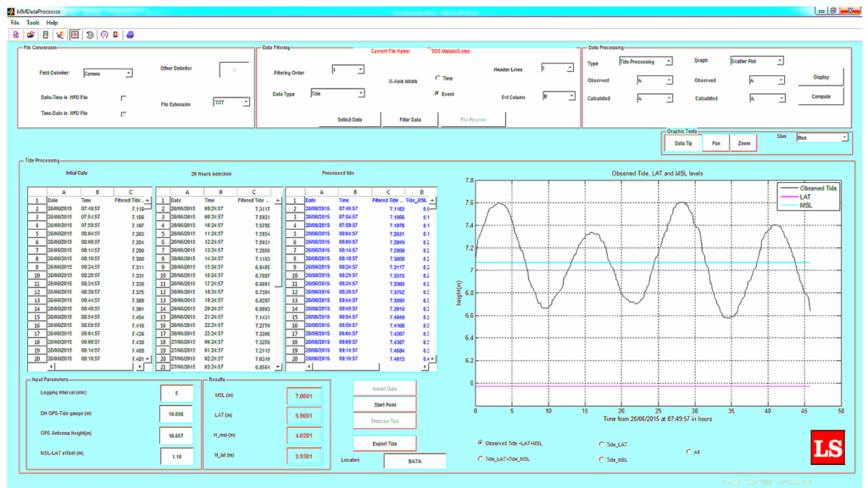Click the circular-arrow reset icon in toolbar
868x488 pixels.
pos(90,35)
